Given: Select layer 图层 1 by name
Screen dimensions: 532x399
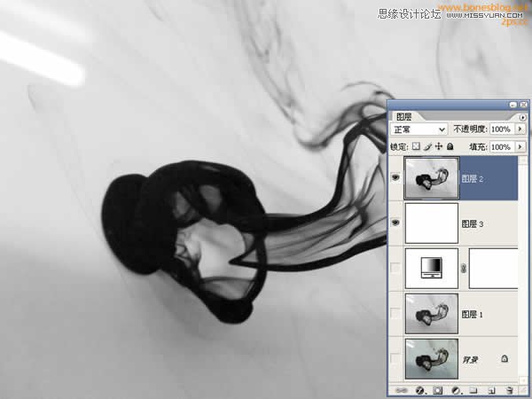Looking at the screenshot, I should pos(473,314).
